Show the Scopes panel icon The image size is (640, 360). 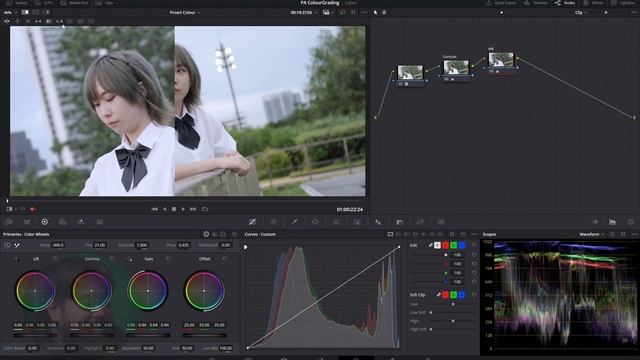612,222
